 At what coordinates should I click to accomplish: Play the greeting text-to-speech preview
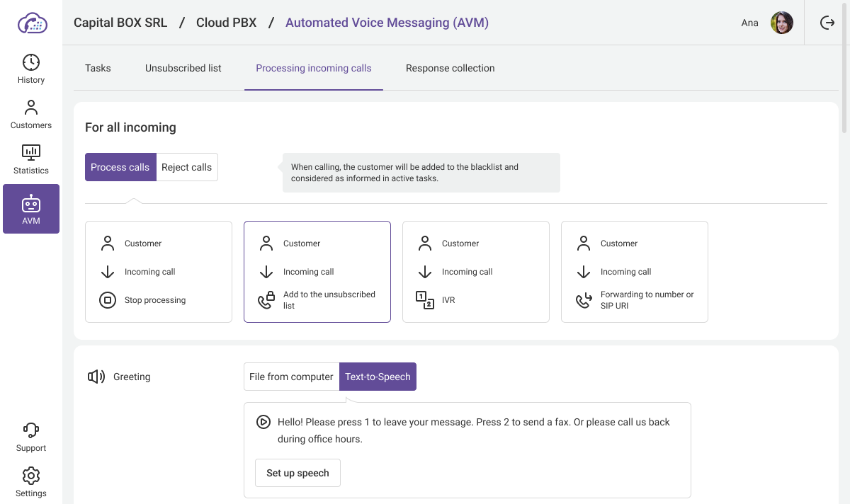point(263,422)
